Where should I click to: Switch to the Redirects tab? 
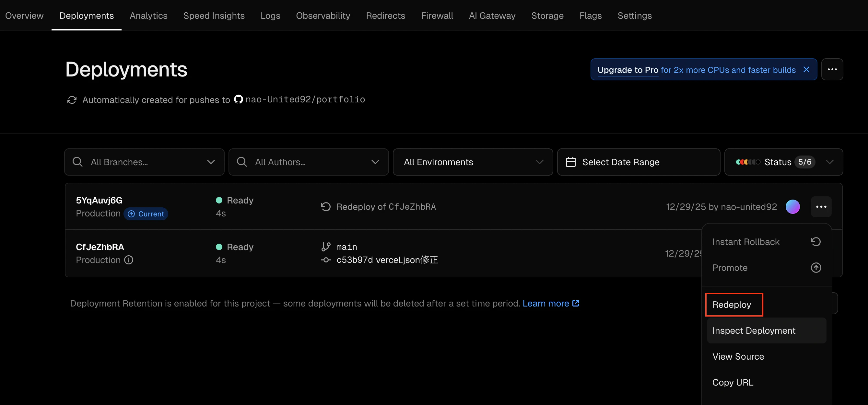[385, 16]
